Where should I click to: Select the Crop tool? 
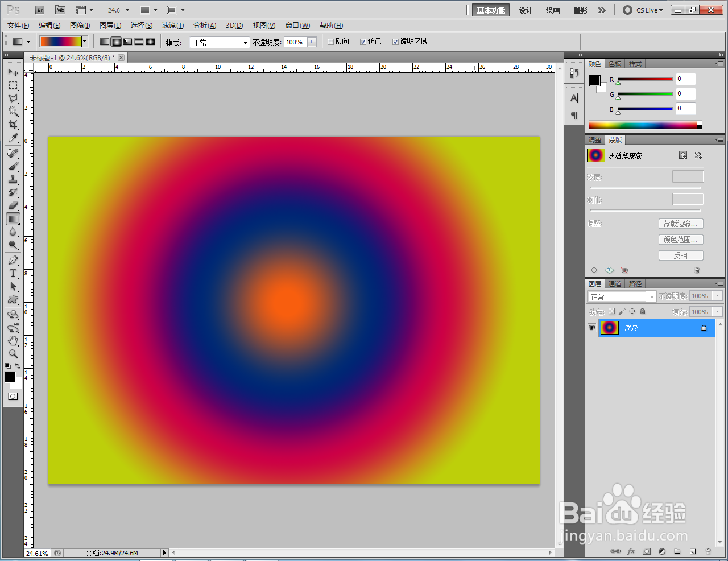[x=13, y=125]
